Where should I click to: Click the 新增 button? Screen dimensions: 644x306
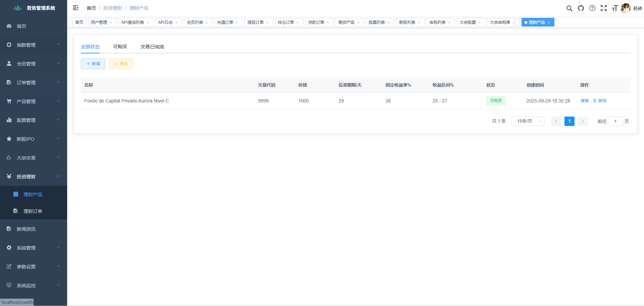point(93,64)
